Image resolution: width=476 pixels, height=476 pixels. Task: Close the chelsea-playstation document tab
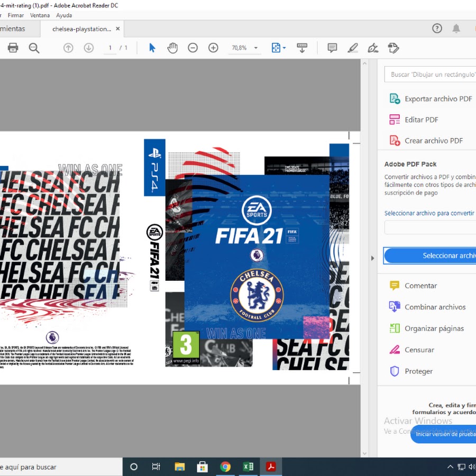(118, 29)
